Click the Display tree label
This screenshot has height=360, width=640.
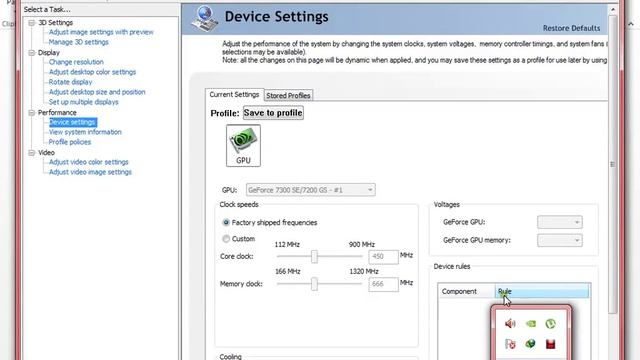49,53
